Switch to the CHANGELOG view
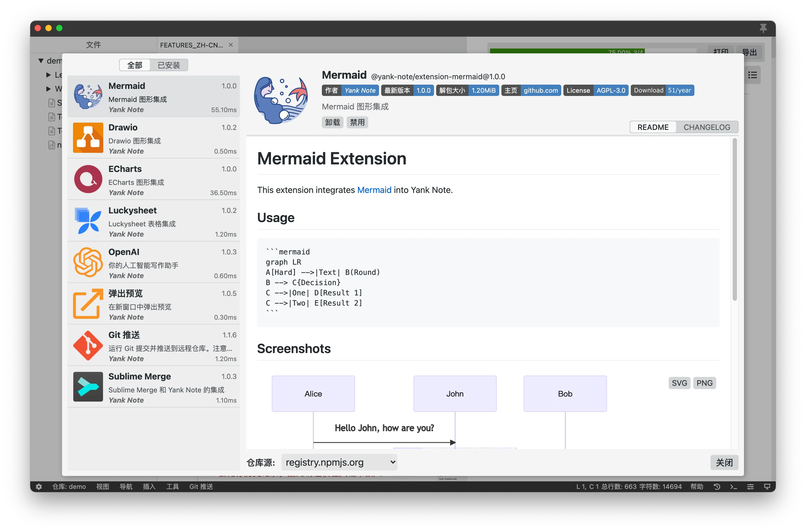The image size is (806, 532). [x=707, y=127]
